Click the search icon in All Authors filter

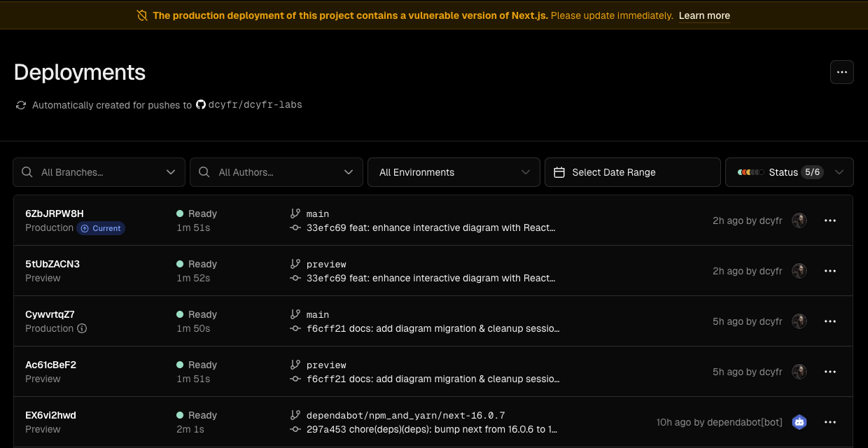[204, 171]
